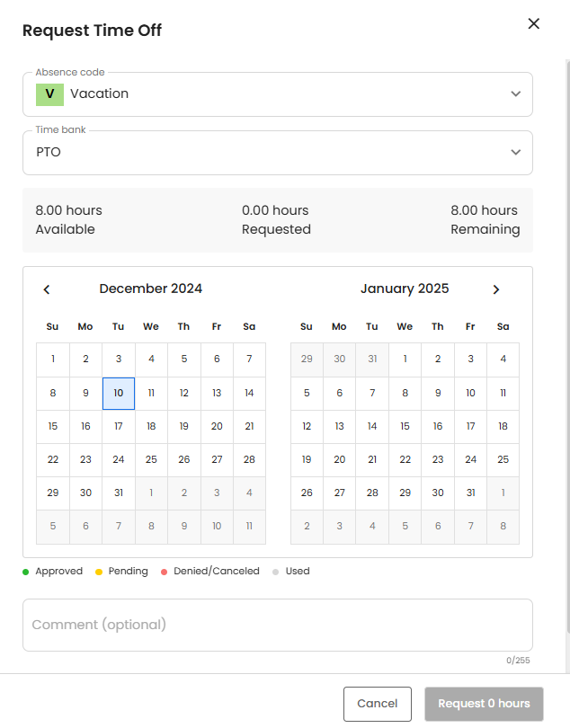
Task: Choose January 1 in January 2025
Action: pyautogui.click(x=405, y=360)
